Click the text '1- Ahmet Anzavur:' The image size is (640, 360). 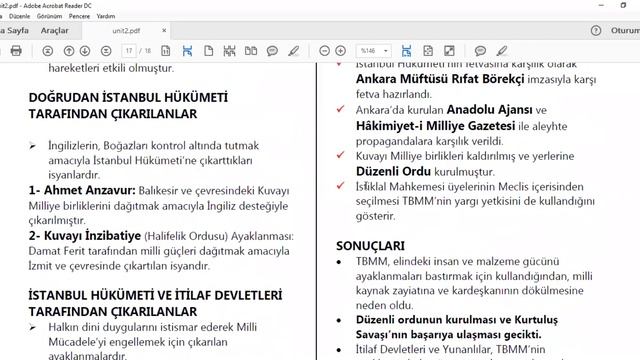(82, 190)
